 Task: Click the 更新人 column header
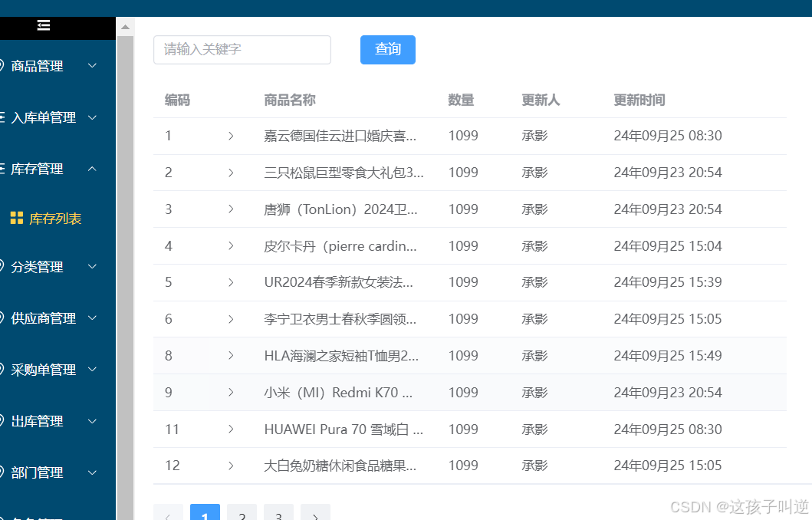(541, 100)
